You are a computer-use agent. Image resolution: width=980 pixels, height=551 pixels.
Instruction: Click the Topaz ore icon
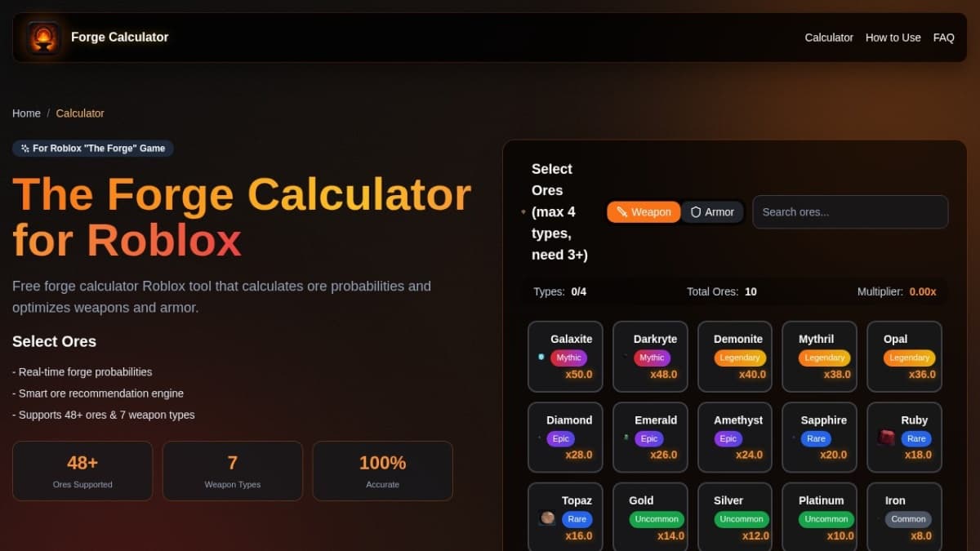(548, 519)
